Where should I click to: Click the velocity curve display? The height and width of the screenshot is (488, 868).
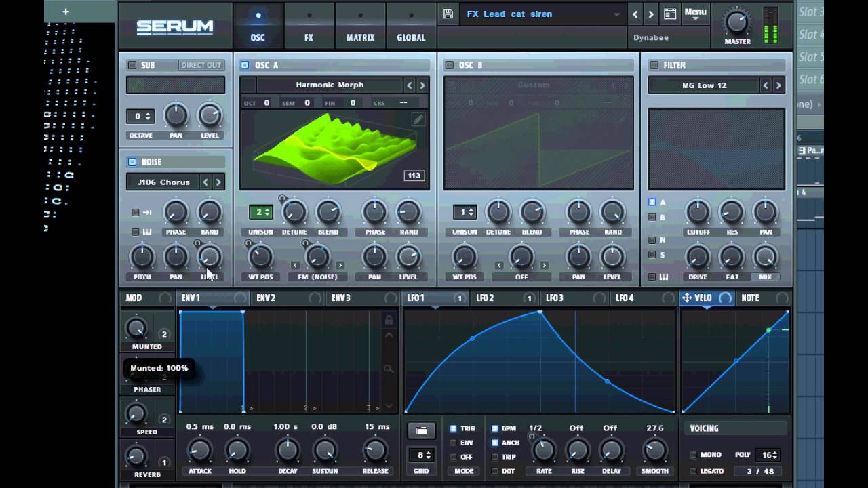pos(736,362)
